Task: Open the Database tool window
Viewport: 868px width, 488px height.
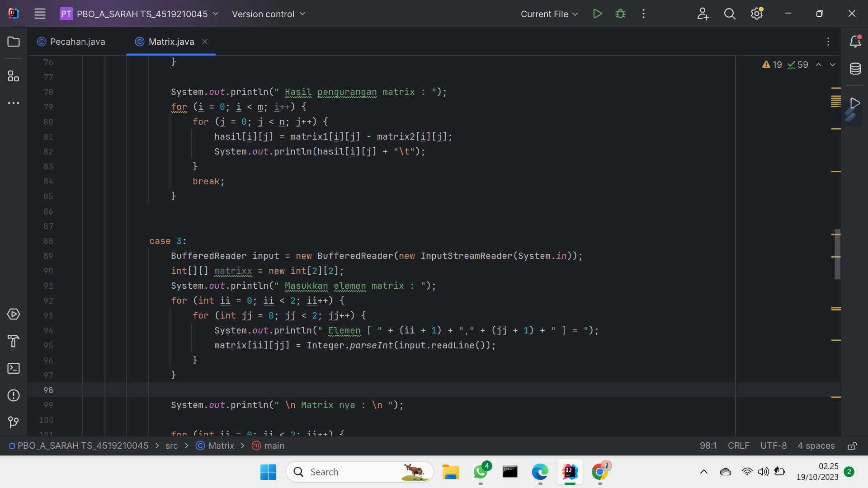Action: click(x=856, y=69)
